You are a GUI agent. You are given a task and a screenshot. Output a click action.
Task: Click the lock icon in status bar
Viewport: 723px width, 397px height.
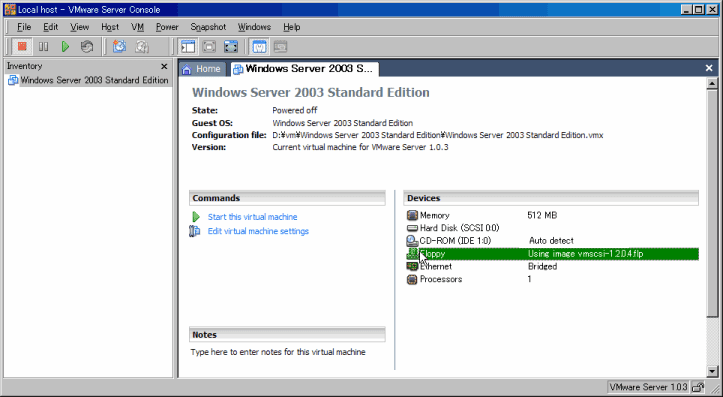698,387
